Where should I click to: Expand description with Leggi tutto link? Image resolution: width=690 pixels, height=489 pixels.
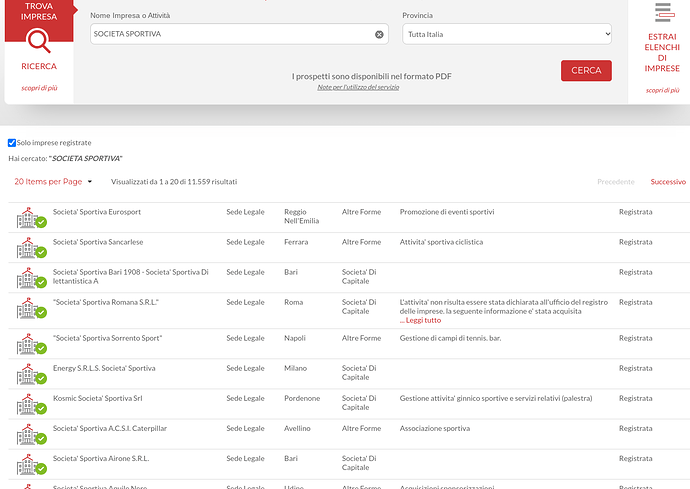click(x=420, y=320)
